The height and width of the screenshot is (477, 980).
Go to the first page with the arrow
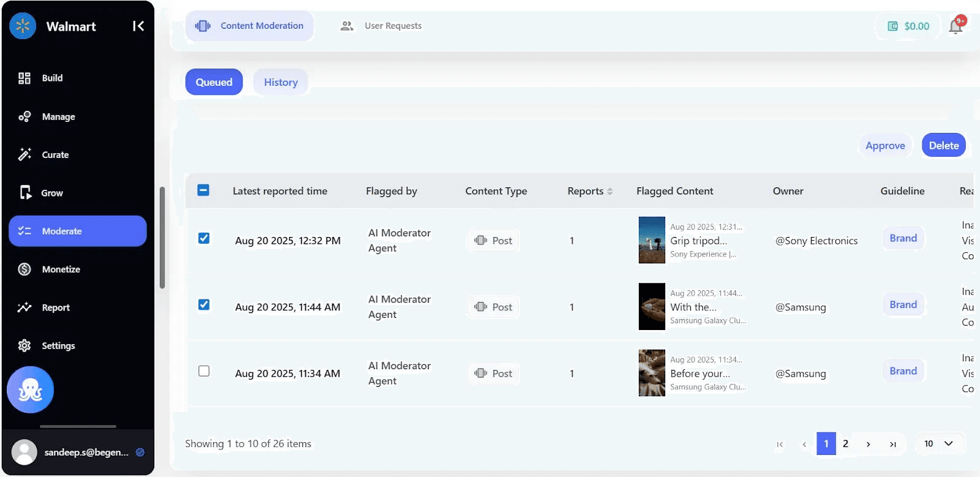[x=780, y=445]
